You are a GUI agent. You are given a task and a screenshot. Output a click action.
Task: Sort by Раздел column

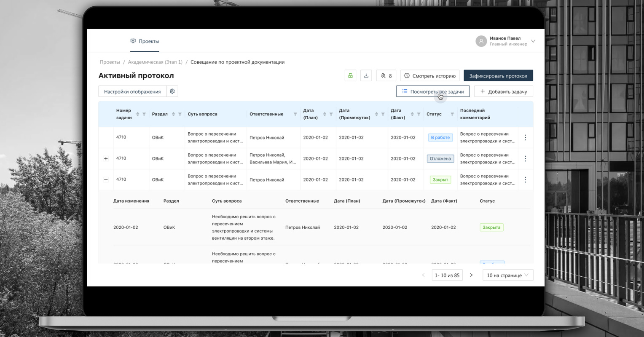[x=173, y=114]
